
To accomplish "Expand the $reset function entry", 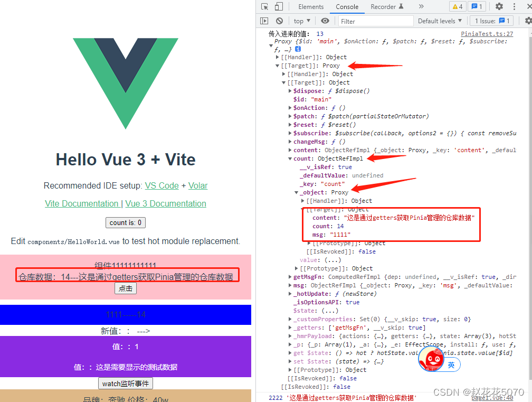I will click(290, 125).
